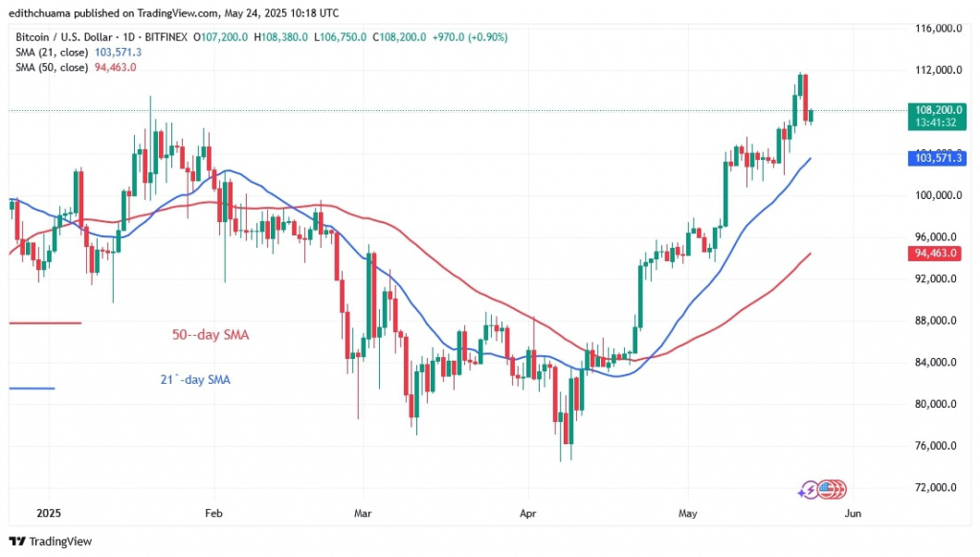The image size is (980, 557).
Task: Click Feb on the time axis
Action: [x=213, y=513]
